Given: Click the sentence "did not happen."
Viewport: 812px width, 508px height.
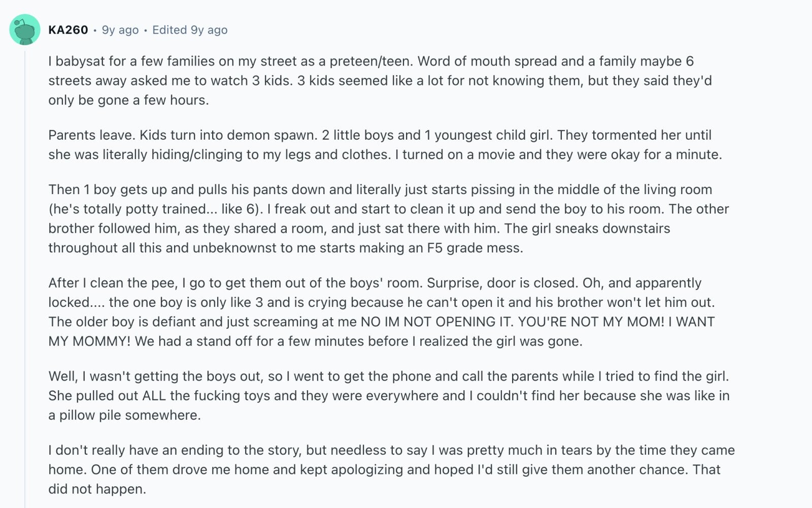Looking at the screenshot, I should tap(97, 489).
